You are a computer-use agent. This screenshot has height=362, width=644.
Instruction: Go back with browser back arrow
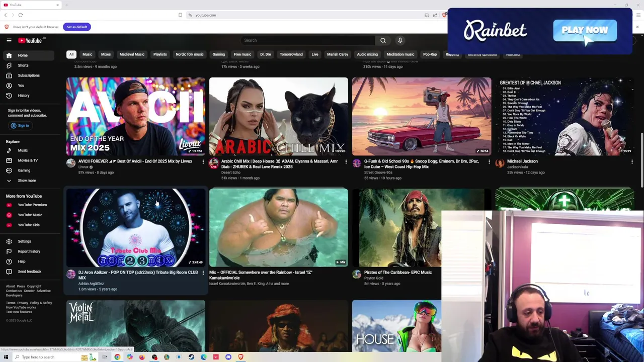click(6, 15)
